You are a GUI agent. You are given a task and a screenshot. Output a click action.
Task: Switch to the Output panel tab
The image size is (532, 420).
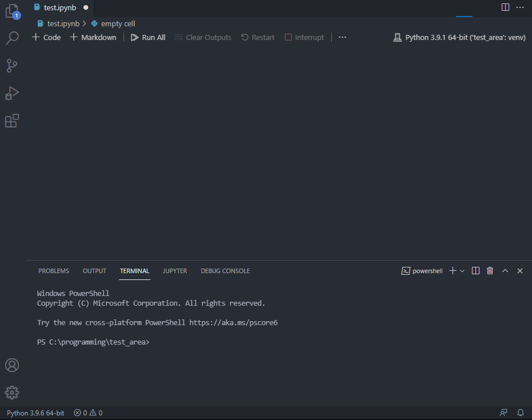[94, 271]
